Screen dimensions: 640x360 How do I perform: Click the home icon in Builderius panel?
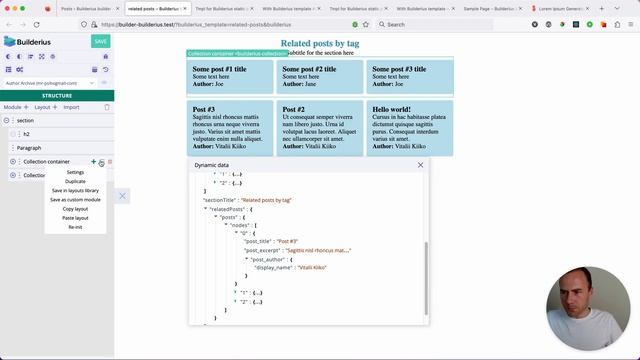pos(106,56)
